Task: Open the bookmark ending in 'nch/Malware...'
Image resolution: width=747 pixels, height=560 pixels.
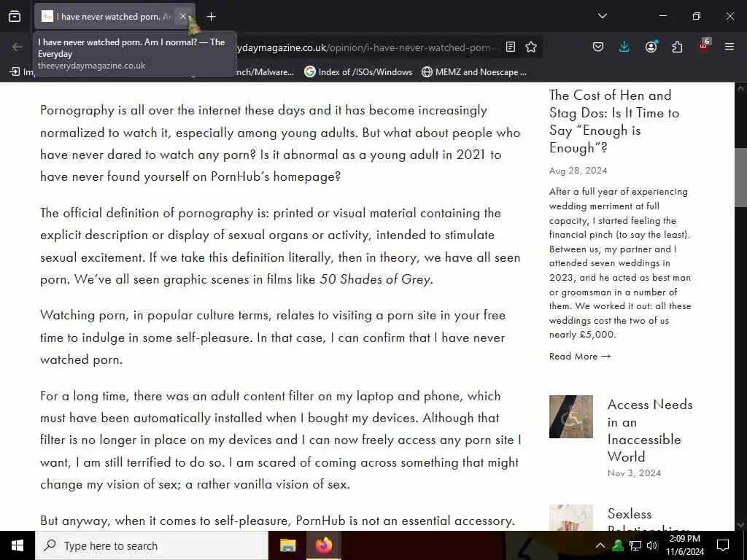Action: point(266,72)
